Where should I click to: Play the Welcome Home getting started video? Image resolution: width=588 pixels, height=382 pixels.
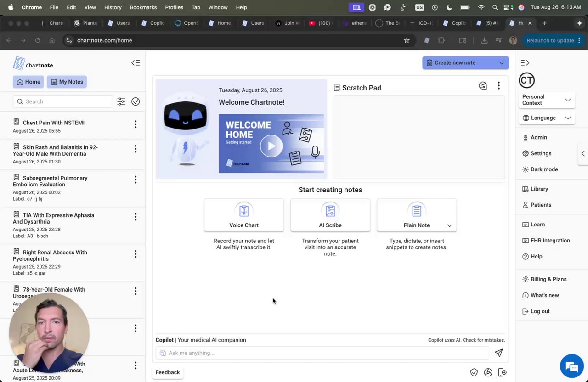click(x=271, y=146)
